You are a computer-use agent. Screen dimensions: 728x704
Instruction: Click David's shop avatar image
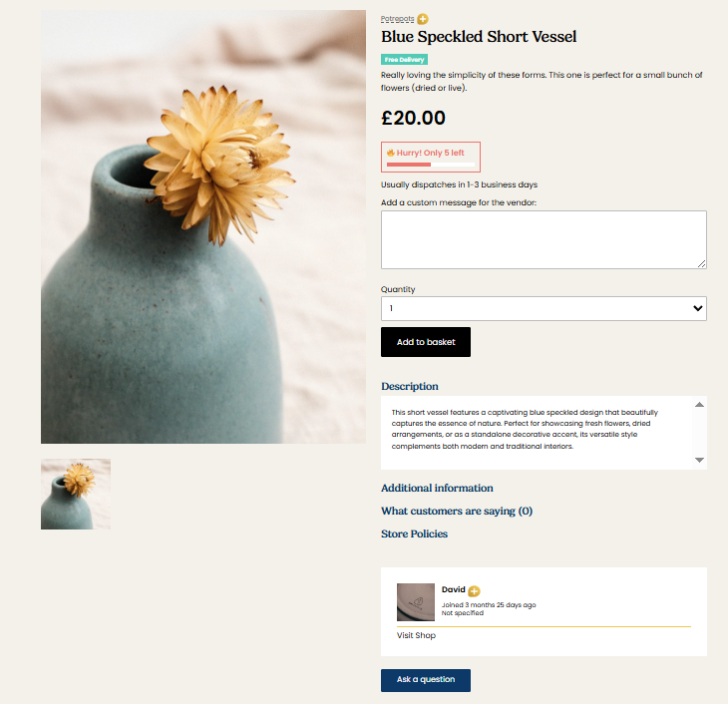[416, 602]
